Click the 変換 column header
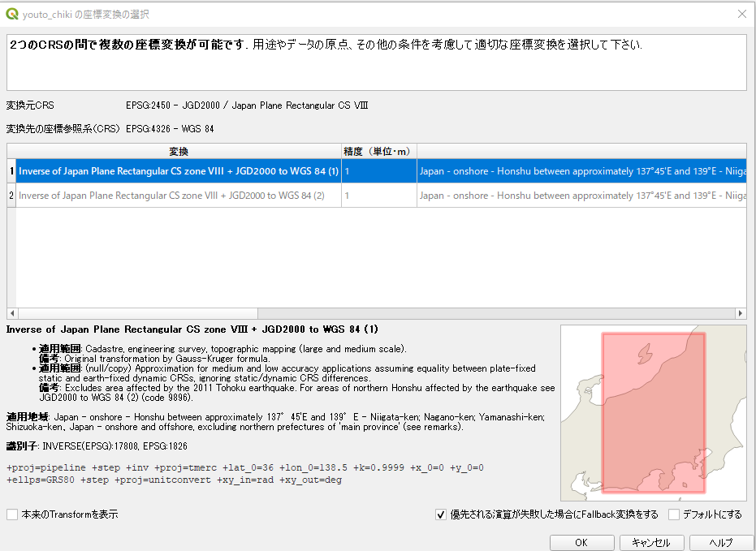 tap(179, 151)
